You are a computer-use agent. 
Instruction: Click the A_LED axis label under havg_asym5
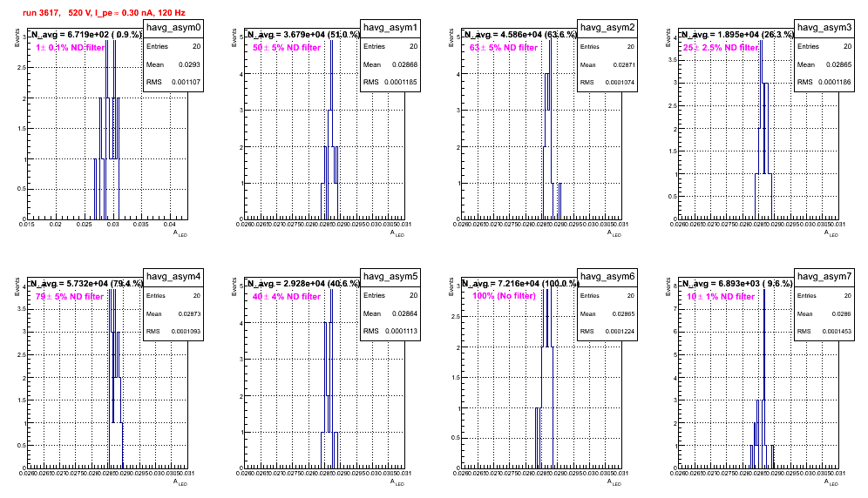(x=397, y=483)
